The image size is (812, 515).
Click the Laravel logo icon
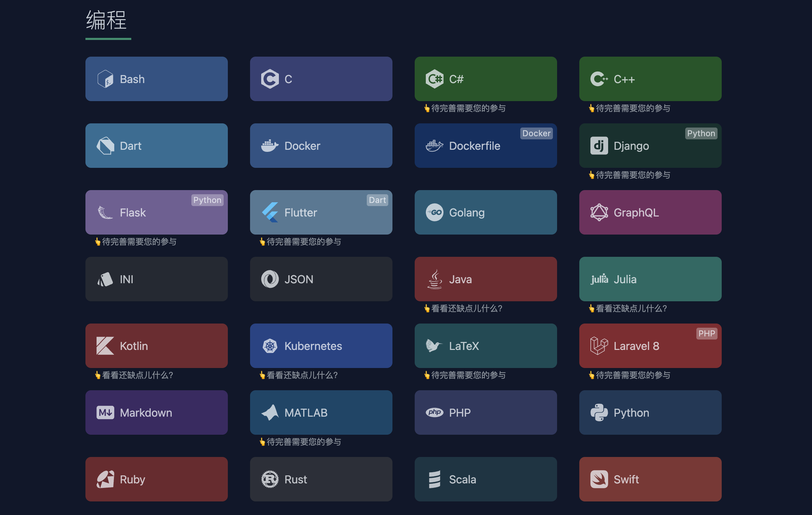[599, 346]
